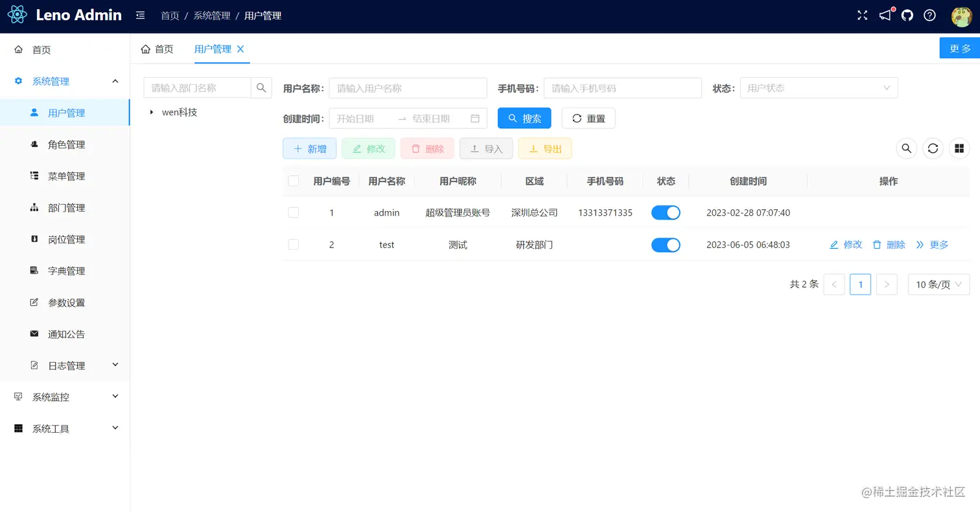This screenshot has height=513, width=980.
Task: Select the wen科技 tree label
Action: click(180, 112)
